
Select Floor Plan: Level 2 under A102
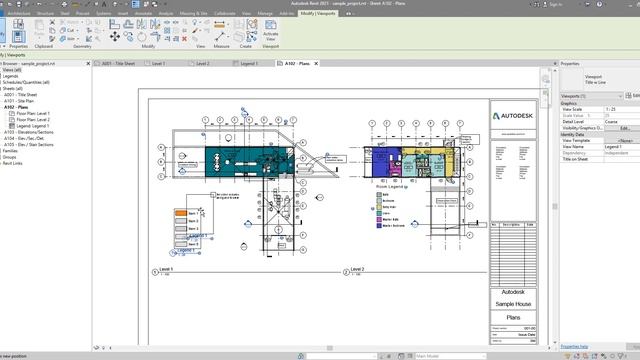tap(33, 120)
